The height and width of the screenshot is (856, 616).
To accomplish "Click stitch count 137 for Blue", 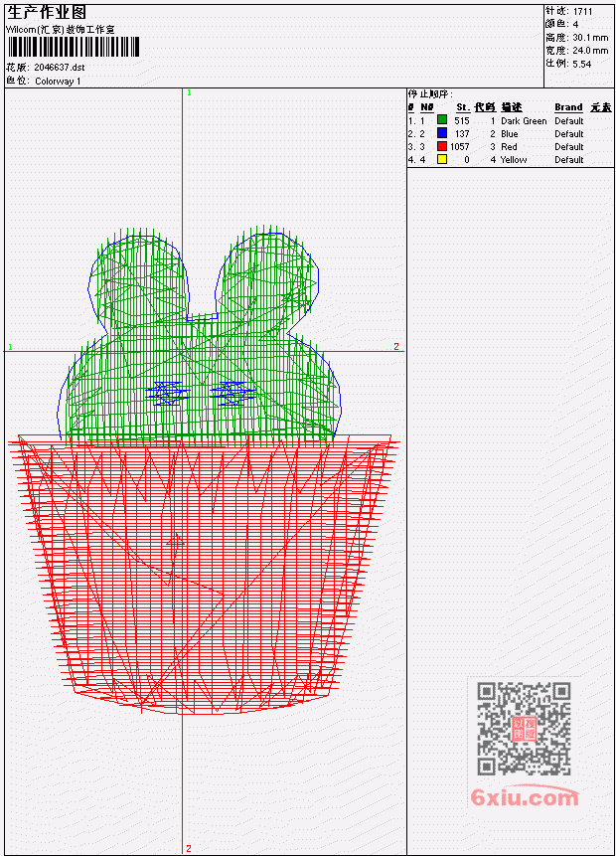I will pyautogui.click(x=462, y=134).
